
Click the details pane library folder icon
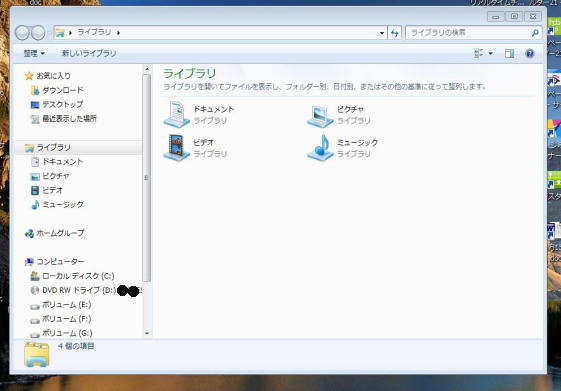[x=36, y=355]
